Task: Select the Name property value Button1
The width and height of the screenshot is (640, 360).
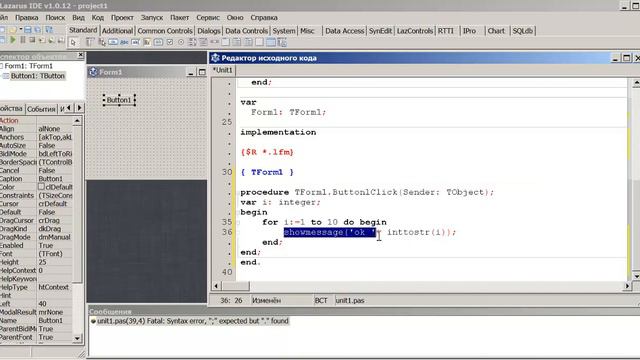Action: click(x=55, y=320)
